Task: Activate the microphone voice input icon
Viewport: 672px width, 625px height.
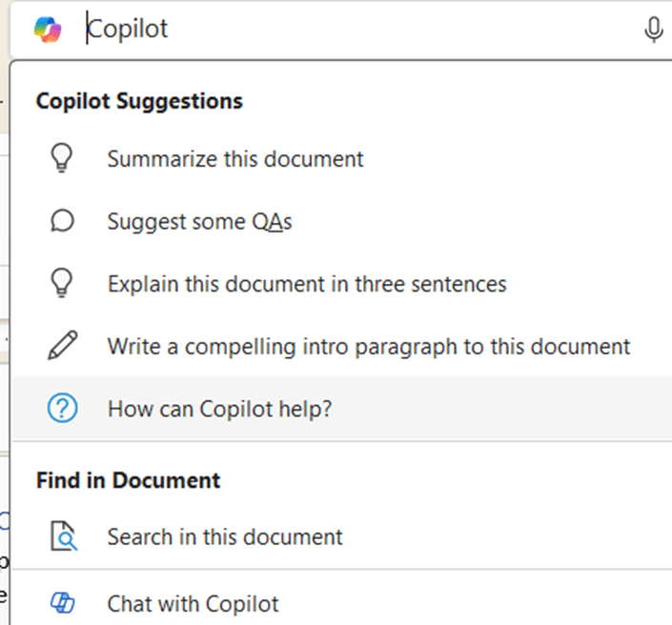Action: (653, 30)
